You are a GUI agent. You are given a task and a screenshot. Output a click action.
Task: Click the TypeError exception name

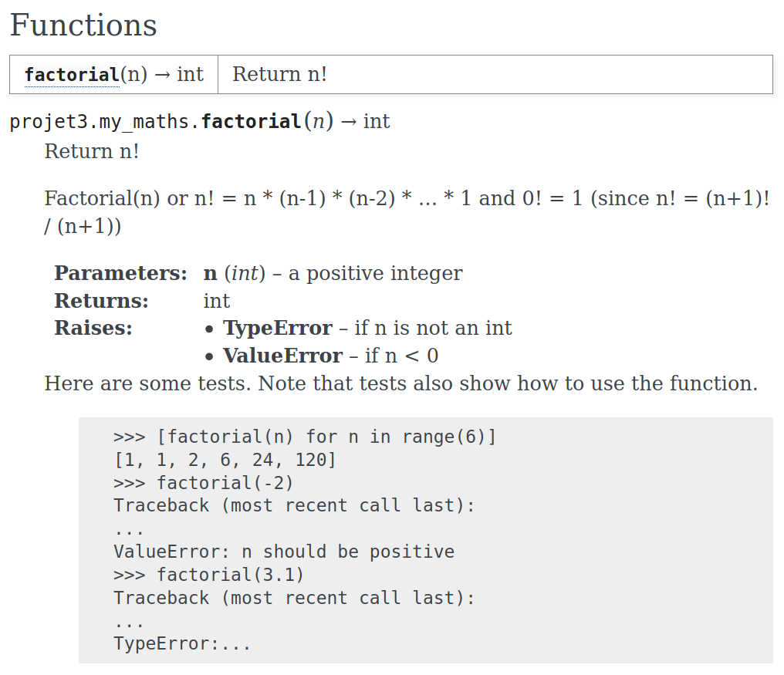click(x=278, y=329)
